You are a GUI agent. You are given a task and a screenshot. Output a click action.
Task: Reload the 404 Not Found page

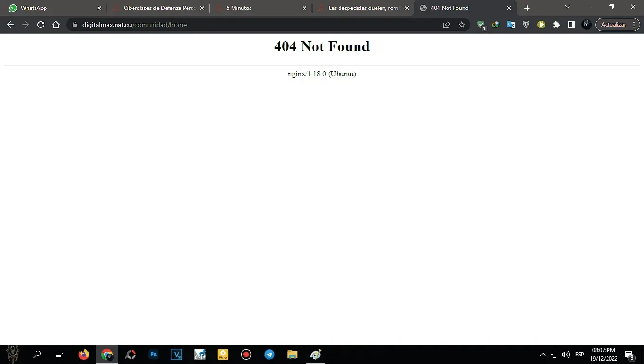point(41,25)
